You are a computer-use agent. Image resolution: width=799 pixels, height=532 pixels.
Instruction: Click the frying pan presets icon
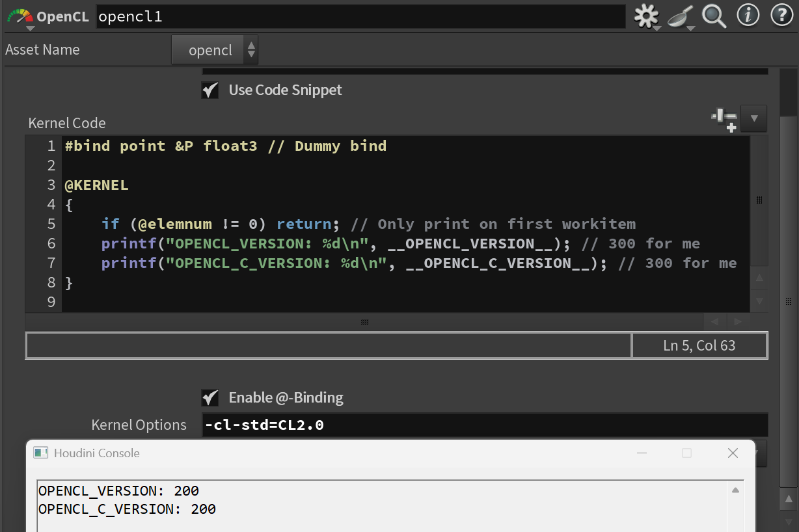coord(680,16)
